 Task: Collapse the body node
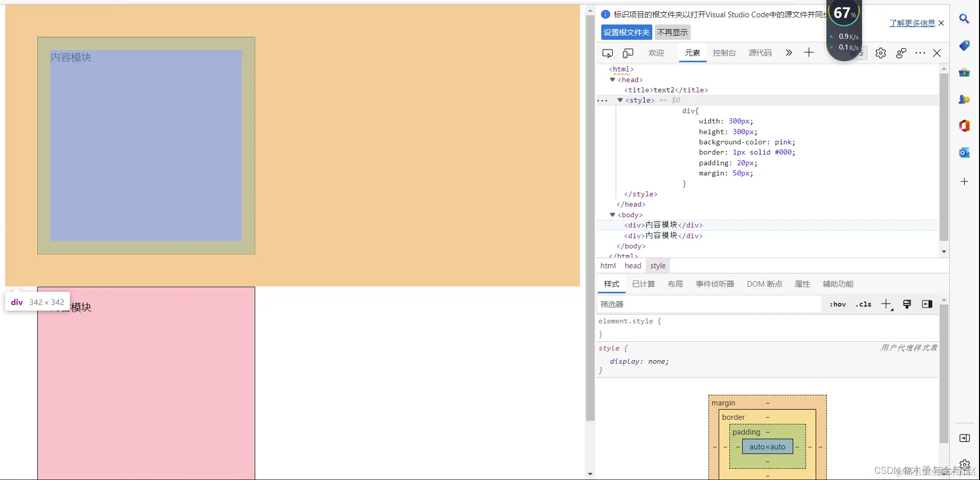pos(612,215)
